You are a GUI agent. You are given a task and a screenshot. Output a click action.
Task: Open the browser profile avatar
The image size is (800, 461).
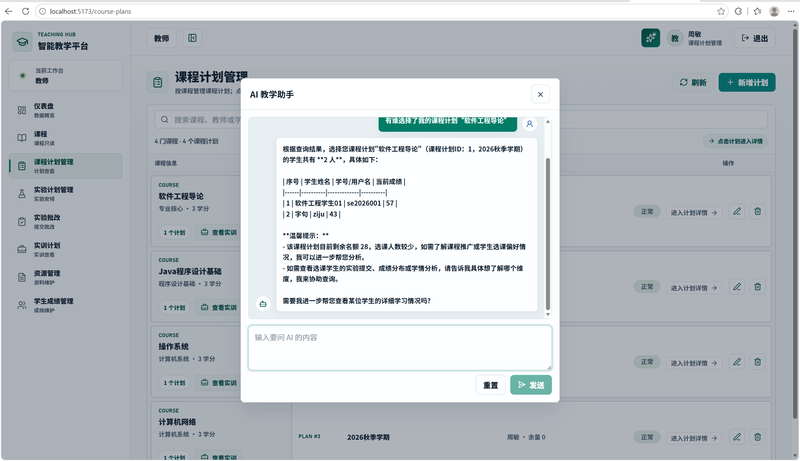point(774,11)
